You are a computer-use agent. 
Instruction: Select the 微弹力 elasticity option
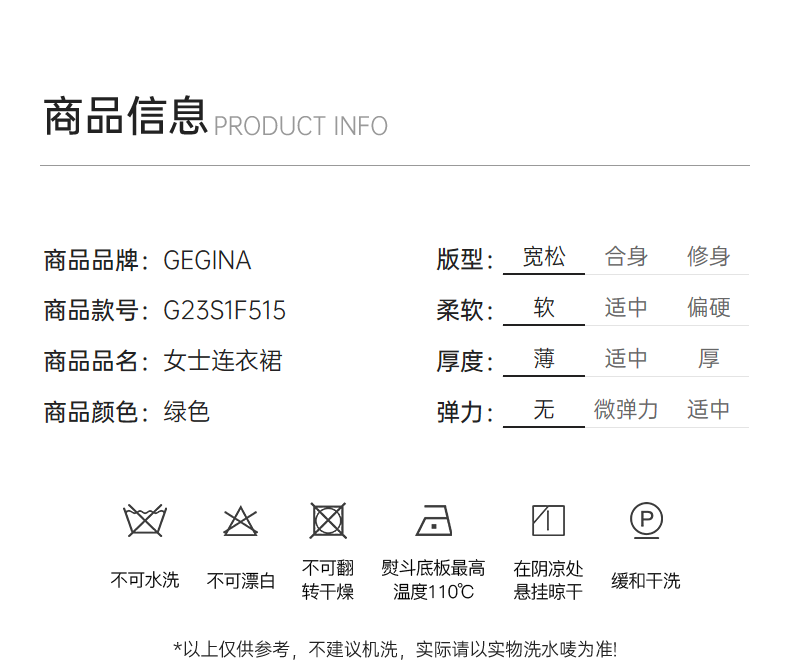[x=626, y=410]
